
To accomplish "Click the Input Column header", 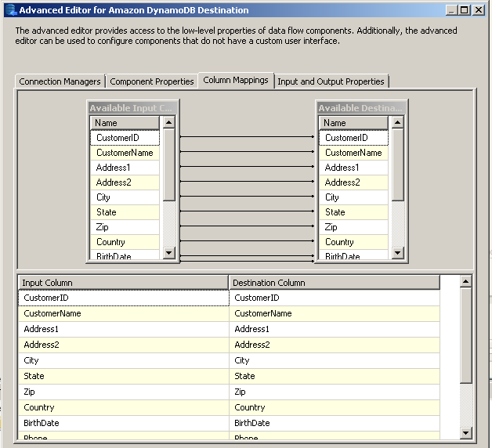I will coord(123,283).
